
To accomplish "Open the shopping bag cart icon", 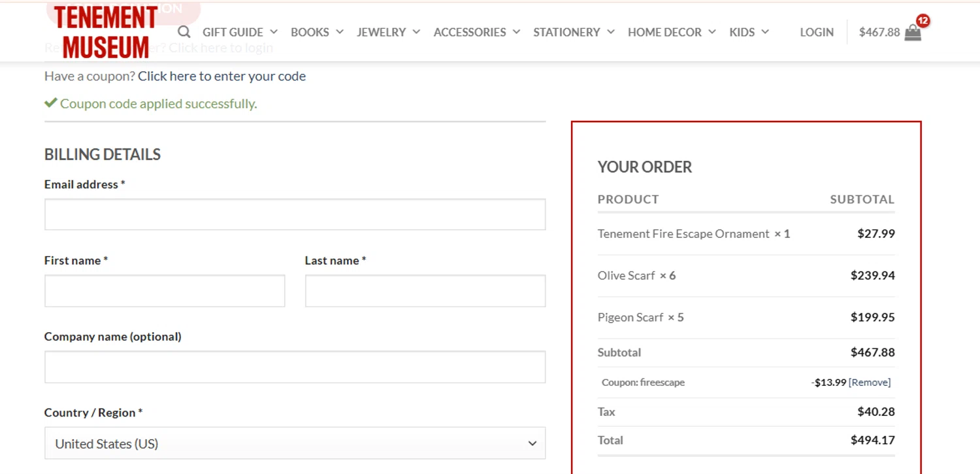I will 913,33.
